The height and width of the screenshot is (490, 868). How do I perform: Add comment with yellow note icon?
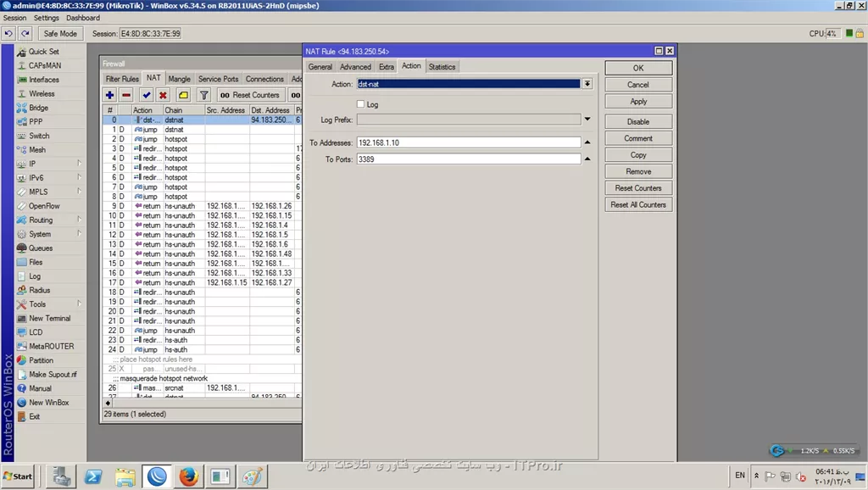[x=183, y=95]
